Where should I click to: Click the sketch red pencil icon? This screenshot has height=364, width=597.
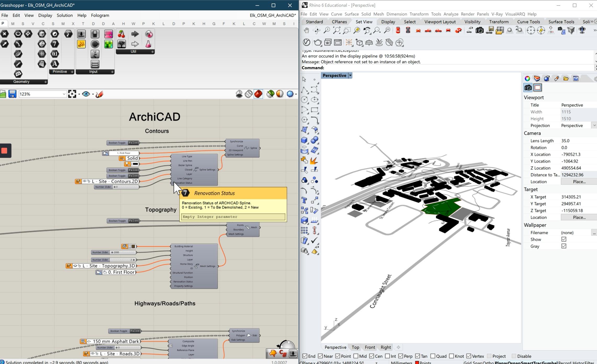pos(99,94)
